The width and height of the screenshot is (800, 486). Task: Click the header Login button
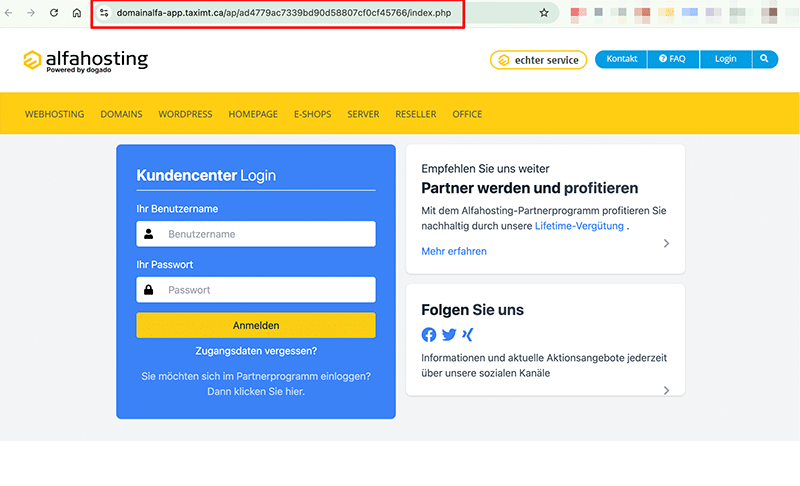(726, 59)
